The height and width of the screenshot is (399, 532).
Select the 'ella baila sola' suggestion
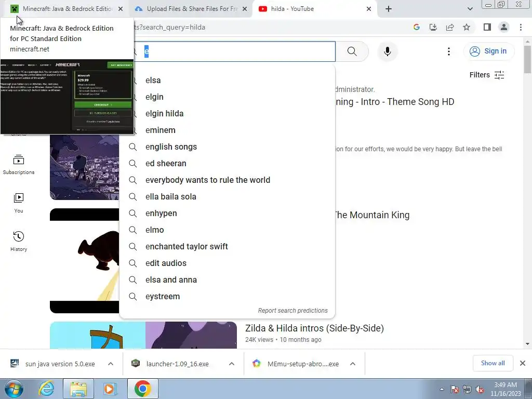[227, 197]
